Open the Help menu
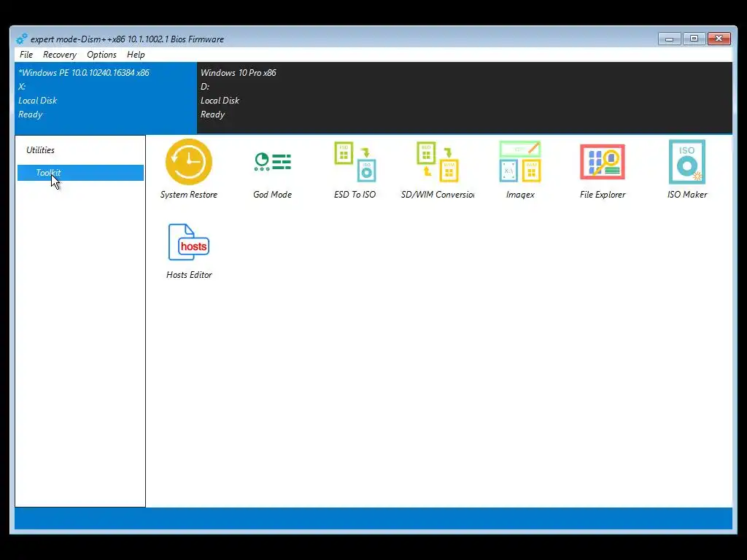The height and width of the screenshot is (560, 747). (136, 55)
